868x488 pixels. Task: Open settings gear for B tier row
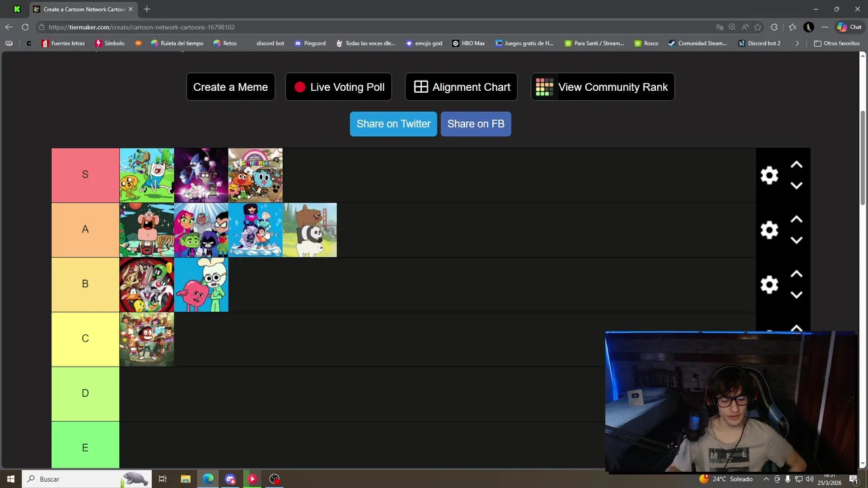(769, 285)
